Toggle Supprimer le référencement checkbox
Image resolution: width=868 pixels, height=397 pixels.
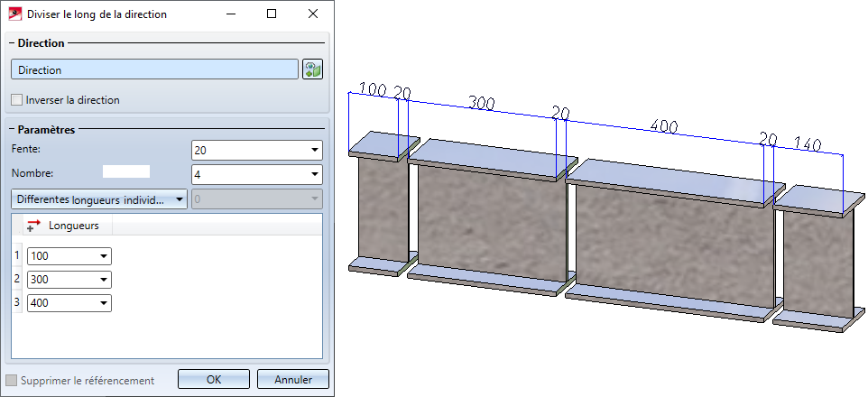(x=12, y=381)
